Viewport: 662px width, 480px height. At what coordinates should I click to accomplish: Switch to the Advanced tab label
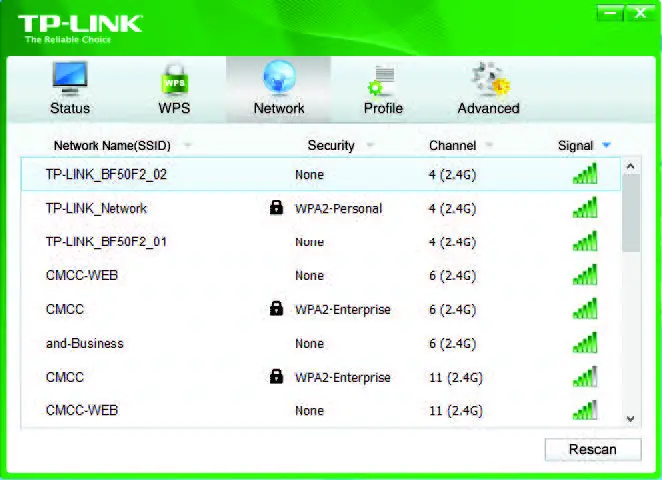(488, 108)
